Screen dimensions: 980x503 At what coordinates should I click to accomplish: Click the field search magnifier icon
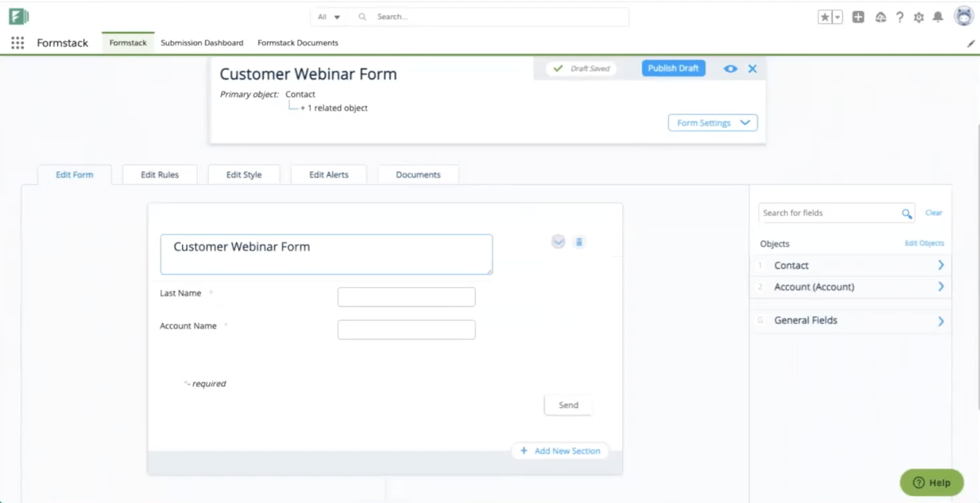(x=907, y=214)
